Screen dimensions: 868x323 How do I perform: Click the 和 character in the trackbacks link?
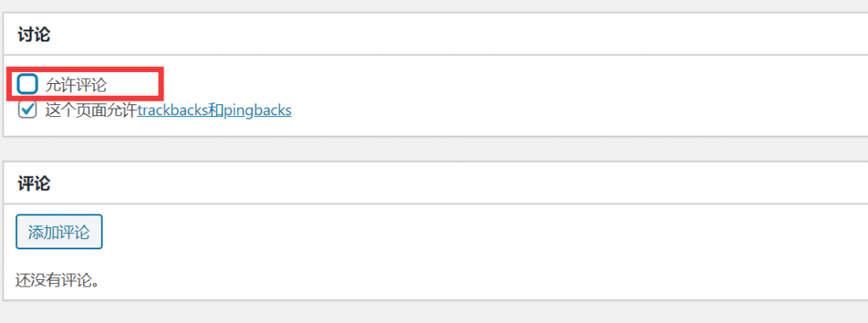click(x=215, y=110)
